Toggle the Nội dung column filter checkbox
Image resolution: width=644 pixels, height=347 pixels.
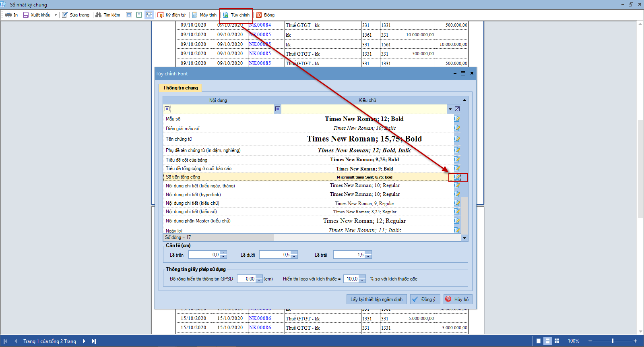pos(167,109)
